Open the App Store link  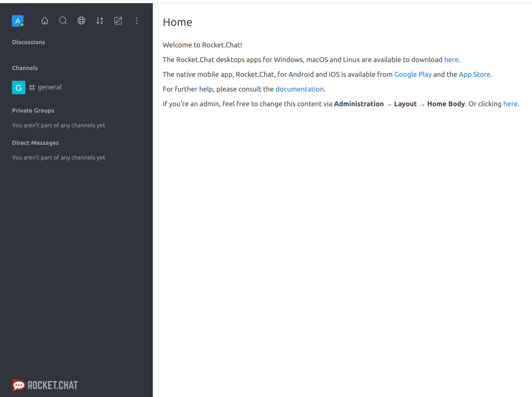[x=474, y=74]
